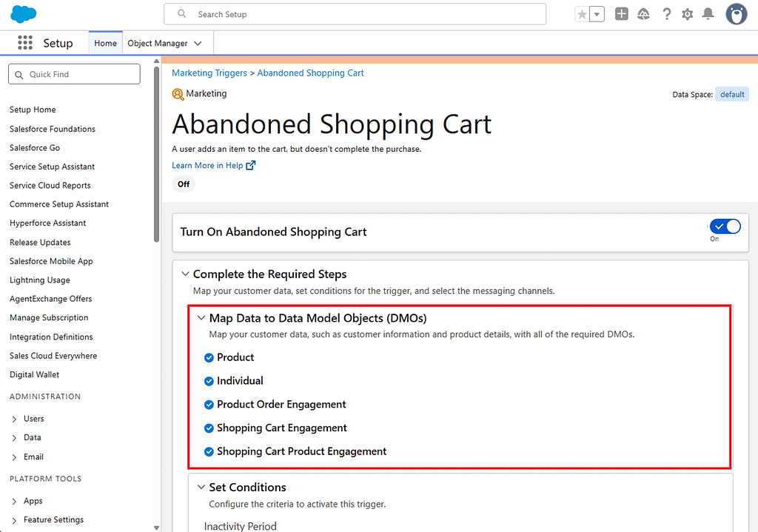
Task: Open the Help question mark icon
Action: point(667,14)
